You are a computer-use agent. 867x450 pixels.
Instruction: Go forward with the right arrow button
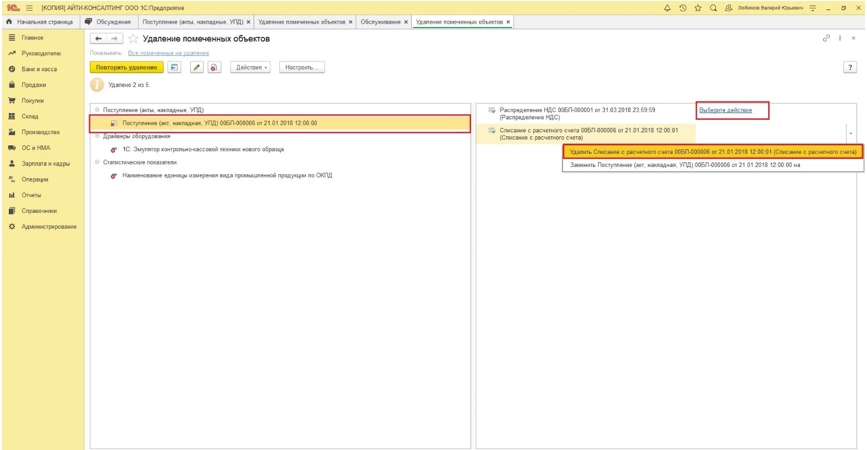pyautogui.click(x=114, y=39)
